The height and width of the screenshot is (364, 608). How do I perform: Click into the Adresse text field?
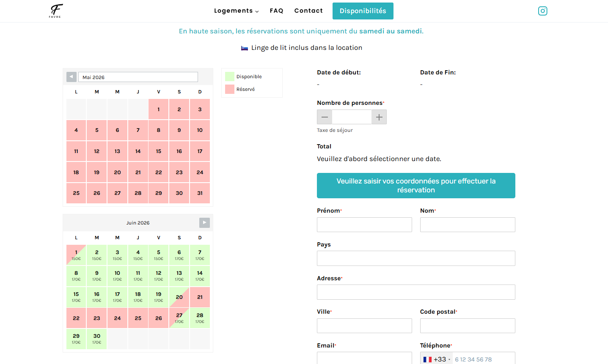click(x=416, y=292)
